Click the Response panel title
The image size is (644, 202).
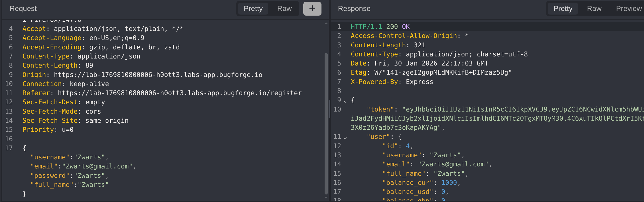point(354,9)
